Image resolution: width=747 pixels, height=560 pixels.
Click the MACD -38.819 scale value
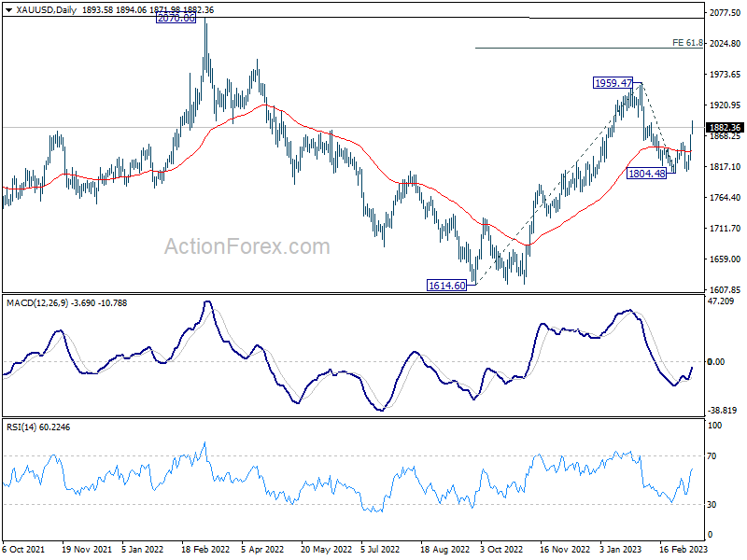coord(722,410)
